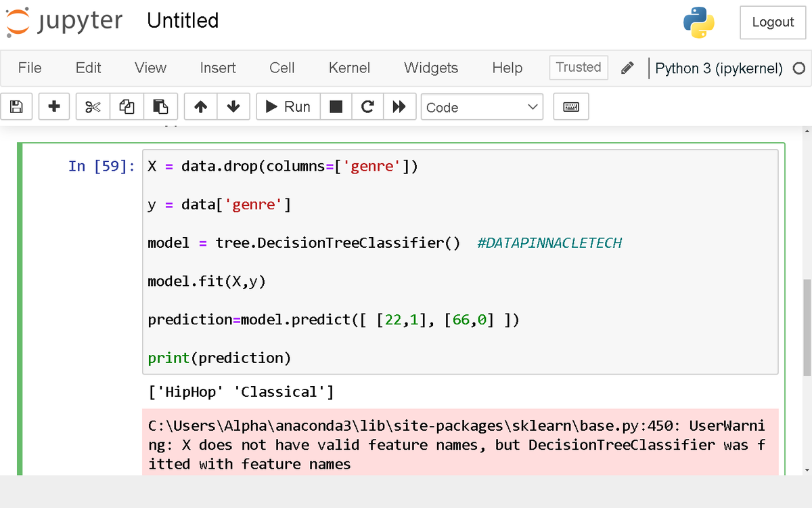Click the Python logo icon
Image resolution: width=812 pixels, height=508 pixels.
click(x=699, y=22)
